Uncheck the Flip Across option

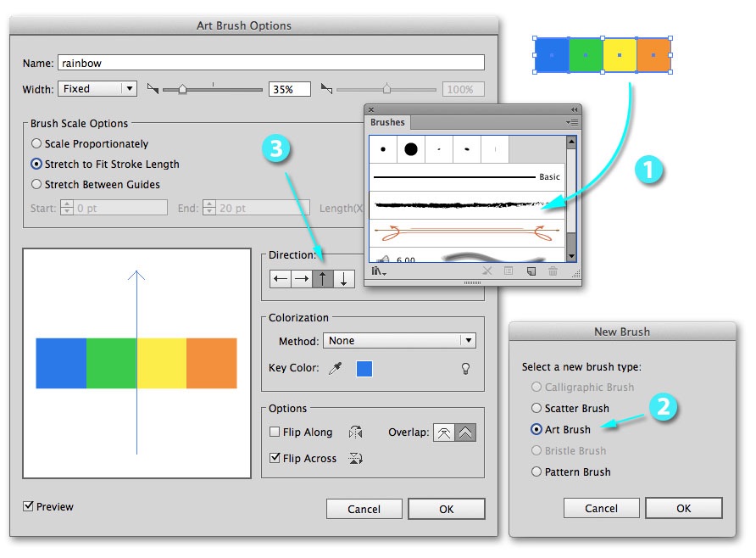(275, 458)
